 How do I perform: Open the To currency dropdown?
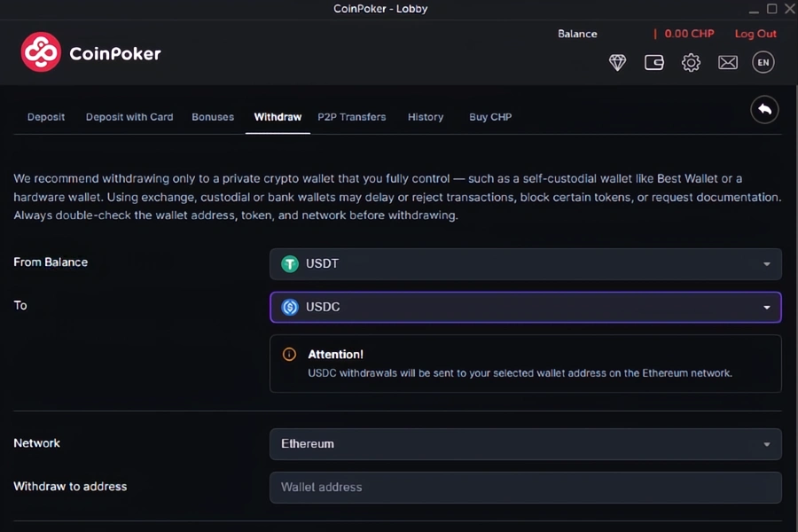click(x=525, y=307)
